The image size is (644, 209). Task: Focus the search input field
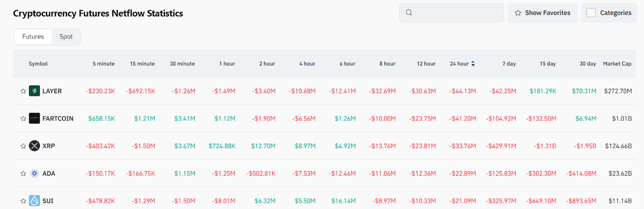pos(457,13)
